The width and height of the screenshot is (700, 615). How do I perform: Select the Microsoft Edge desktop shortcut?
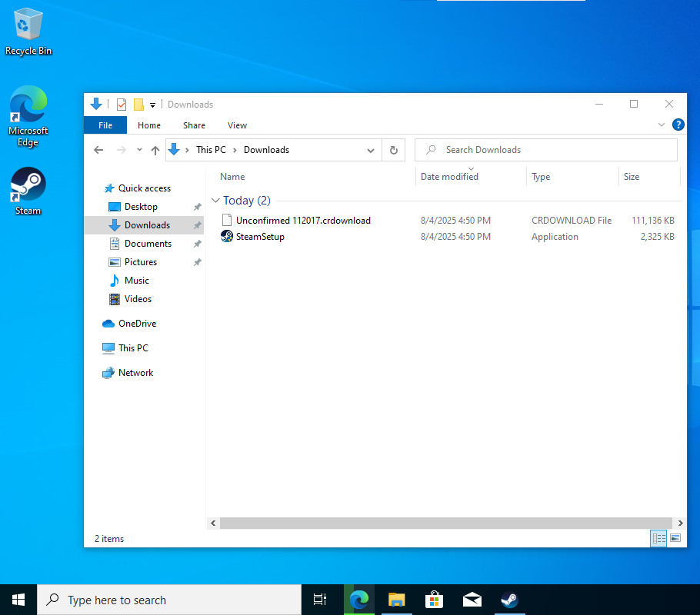click(28, 116)
